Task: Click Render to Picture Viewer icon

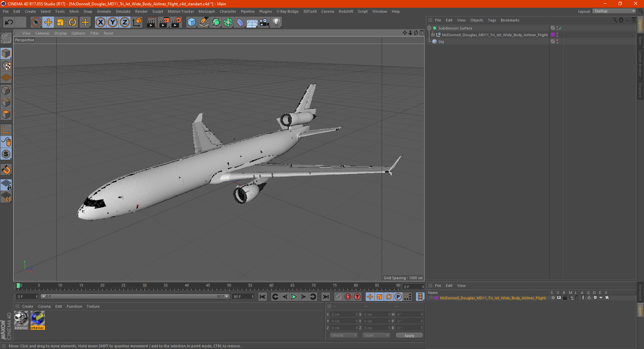Action: click(x=164, y=22)
